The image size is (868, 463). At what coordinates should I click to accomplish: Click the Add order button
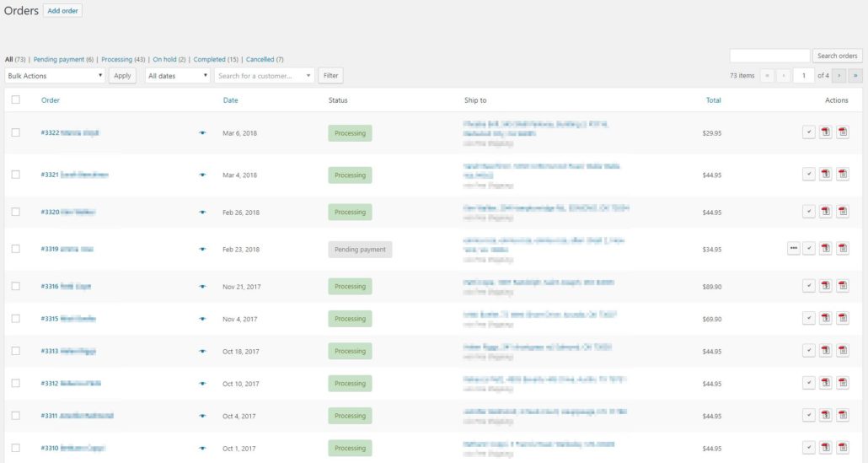[62, 11]
